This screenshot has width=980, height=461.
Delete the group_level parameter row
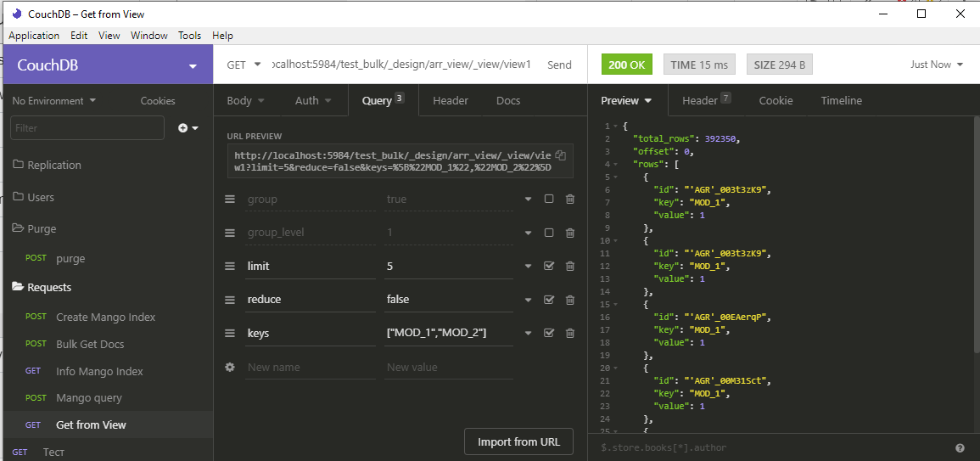570,233
